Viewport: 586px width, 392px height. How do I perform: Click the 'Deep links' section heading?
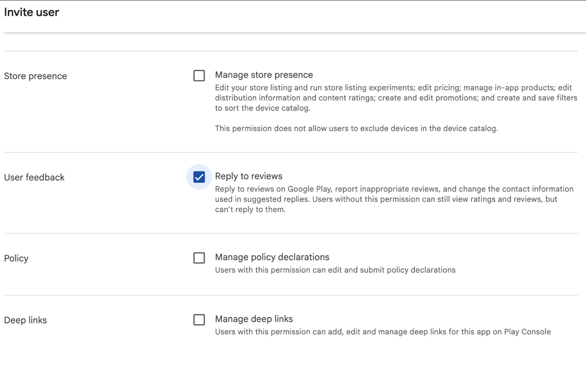[26, 320]
